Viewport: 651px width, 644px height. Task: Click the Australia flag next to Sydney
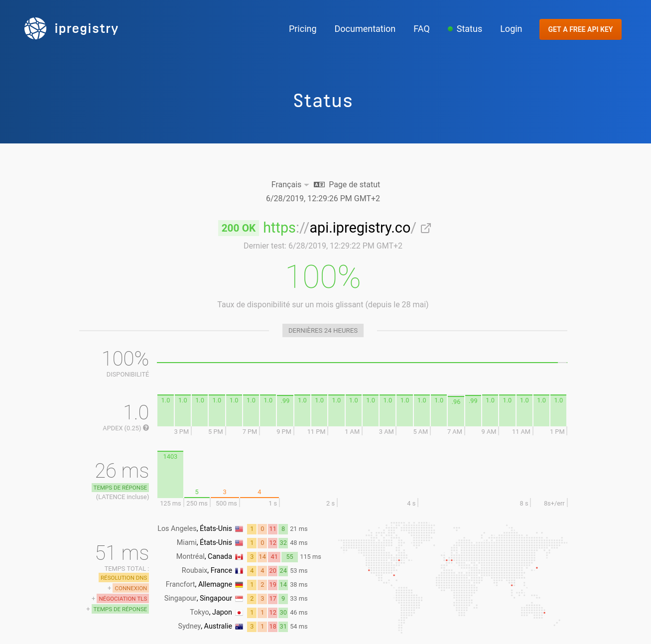tap(239, 627)
